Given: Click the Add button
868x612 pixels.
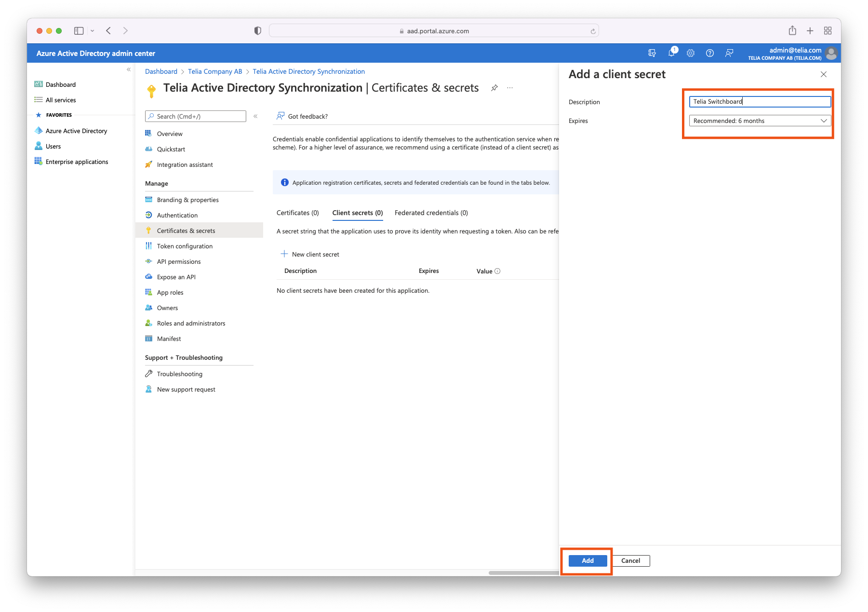Looking at the screenshot, I should 588,560.
